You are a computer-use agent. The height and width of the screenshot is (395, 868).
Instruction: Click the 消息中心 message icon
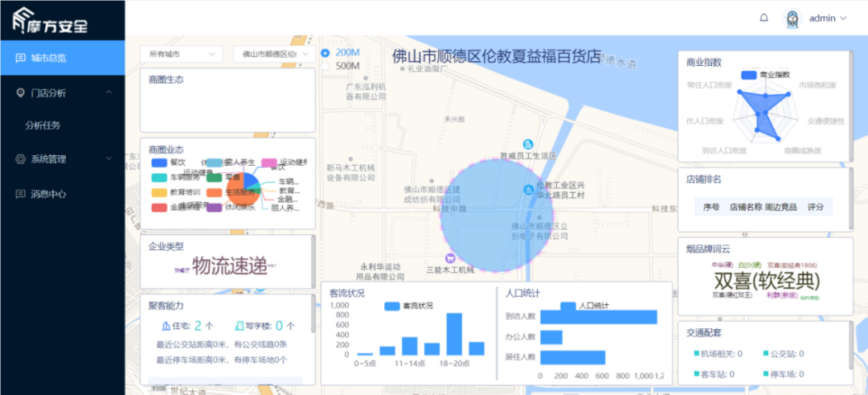tap(20, 193)
